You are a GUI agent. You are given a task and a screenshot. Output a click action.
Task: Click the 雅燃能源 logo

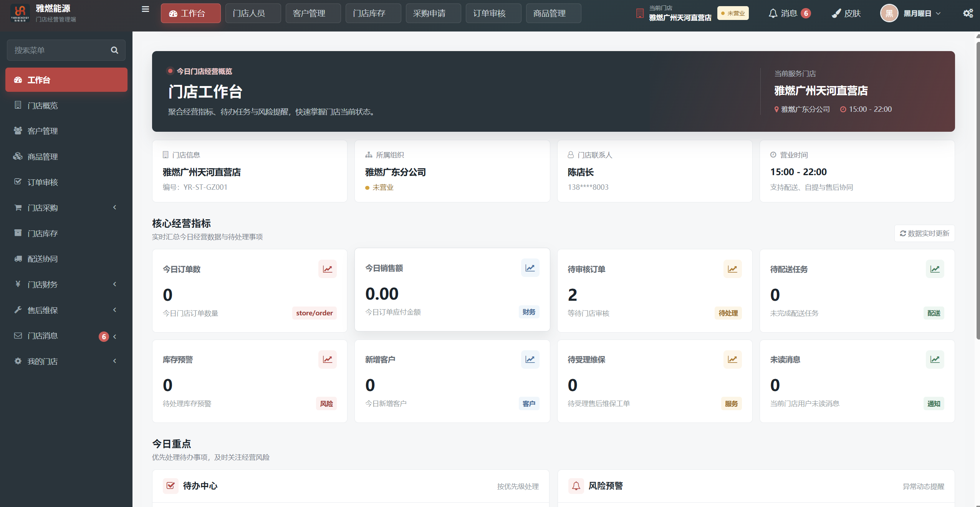coord(20,13)
